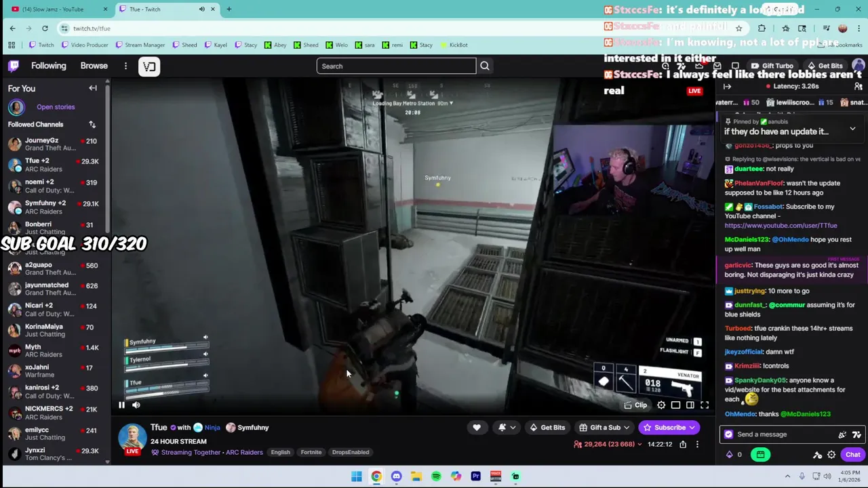Open the Chrome extensions puzzle icon

pyautogui.click(x=762, y=28)
